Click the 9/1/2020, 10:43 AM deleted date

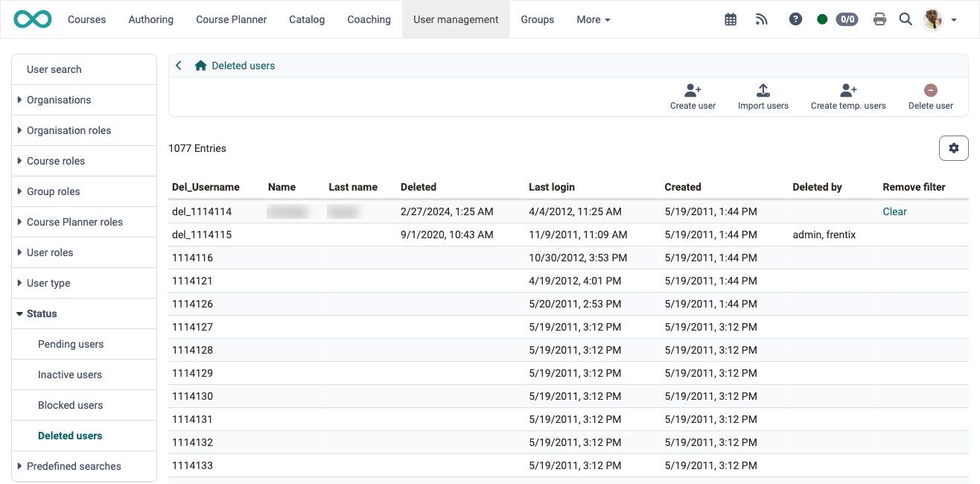pyautogui.click(x=447, y=235)
